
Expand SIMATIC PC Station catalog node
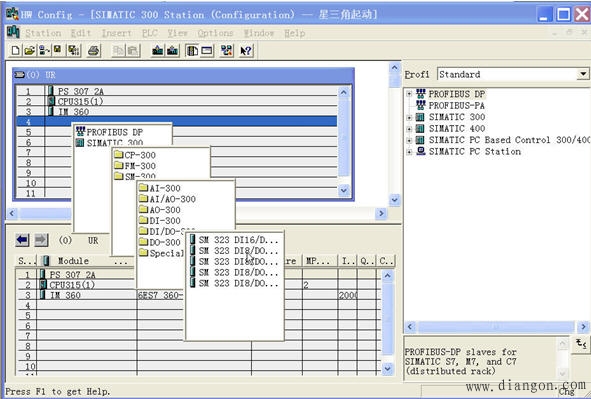tap(409, 152)
